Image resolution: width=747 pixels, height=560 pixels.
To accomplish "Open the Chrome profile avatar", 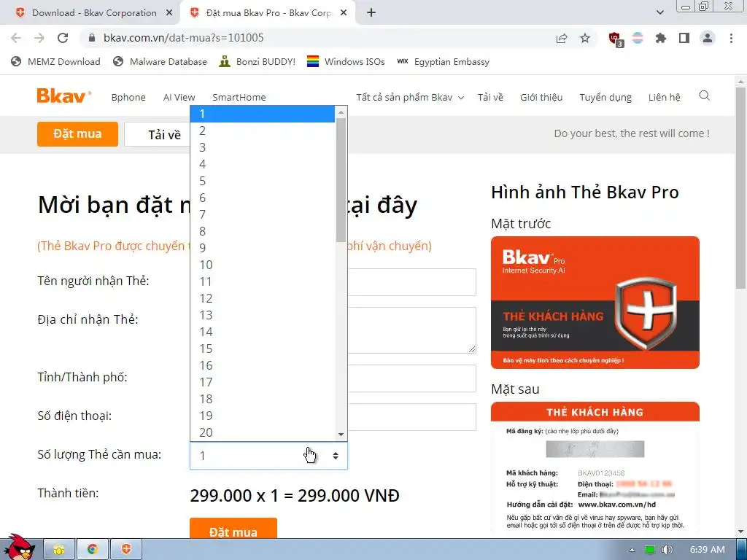I will tap(708, 38).
